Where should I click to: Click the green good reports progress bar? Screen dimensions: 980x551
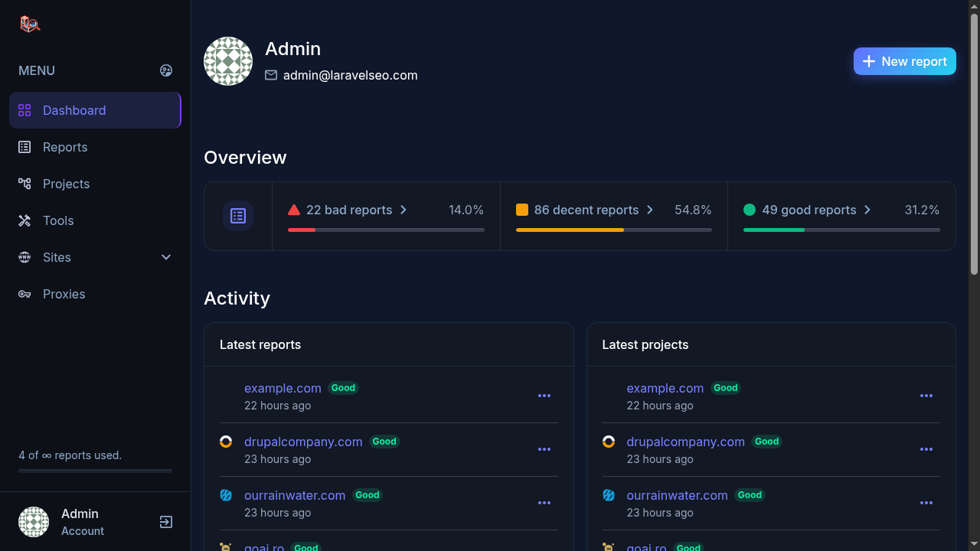tap(841, 230)
